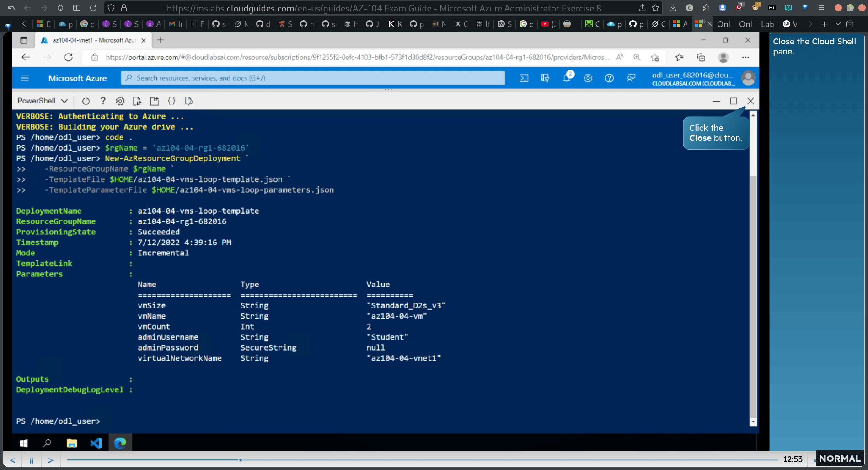Select PowerShell shell type dropdown
This screenshot has width=868, height=470.
(x=43, y=101)
